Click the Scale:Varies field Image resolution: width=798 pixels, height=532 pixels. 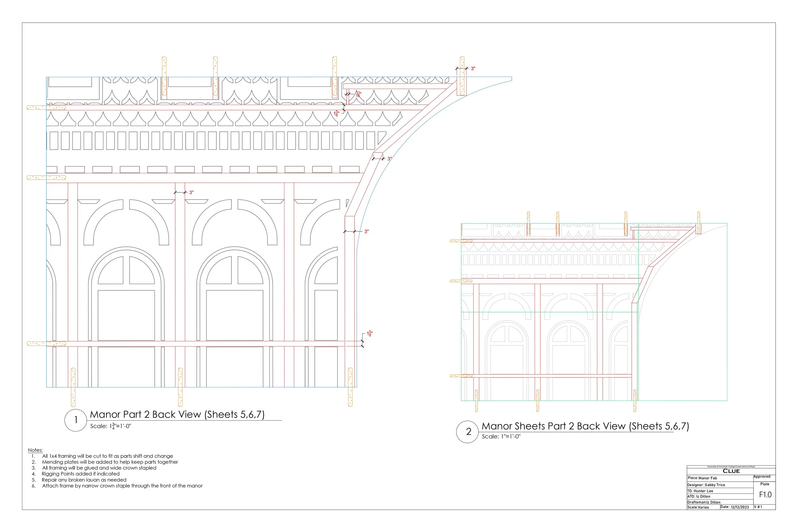pos(698,507)
